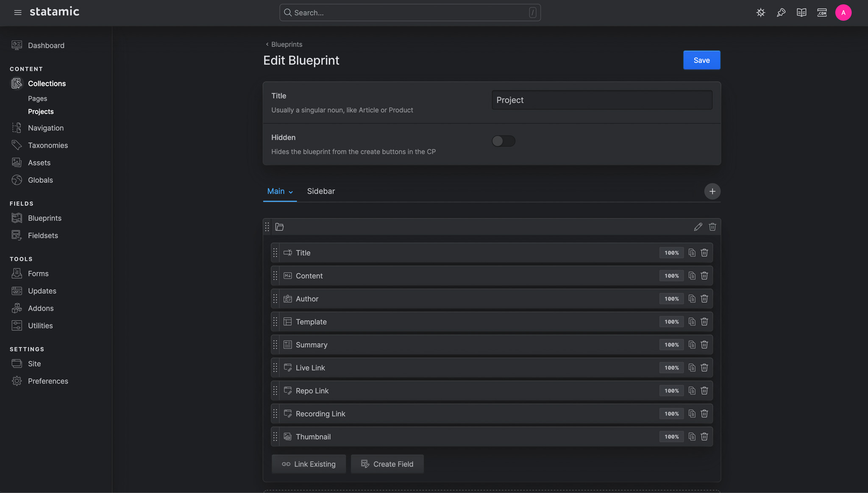Duplicate the Template field
This screenshot has width=868, height=493.
692,322
